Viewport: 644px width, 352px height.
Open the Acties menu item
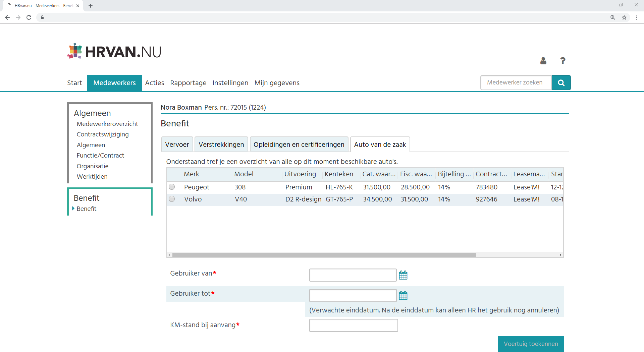[155, 83]
